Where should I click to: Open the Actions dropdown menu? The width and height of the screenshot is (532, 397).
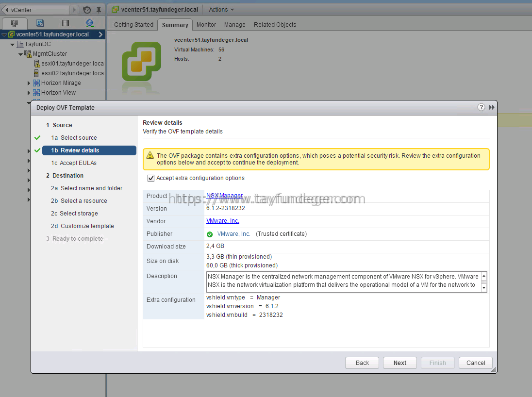[x=221, y=10]
